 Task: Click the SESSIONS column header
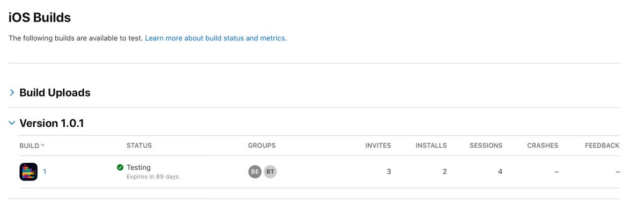[486, 146]
